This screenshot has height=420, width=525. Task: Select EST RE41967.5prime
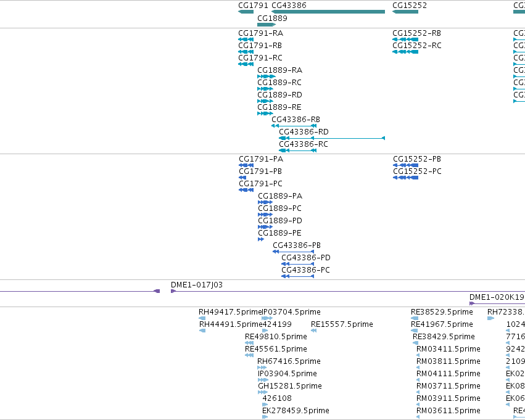pos(442,324)
